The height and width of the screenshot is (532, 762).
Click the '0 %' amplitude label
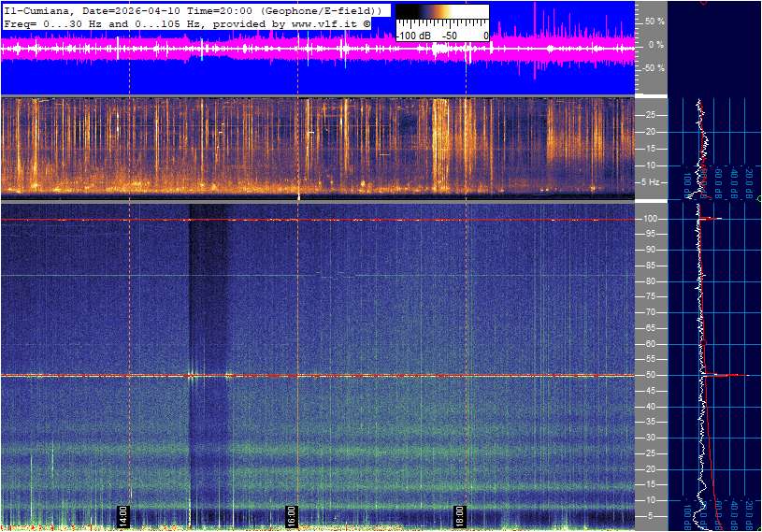click(x=656, y=45)
